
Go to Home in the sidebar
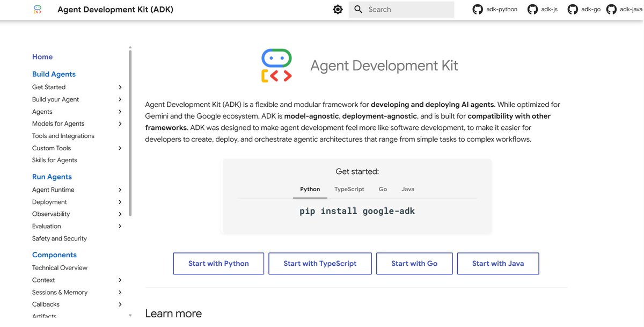42,57
